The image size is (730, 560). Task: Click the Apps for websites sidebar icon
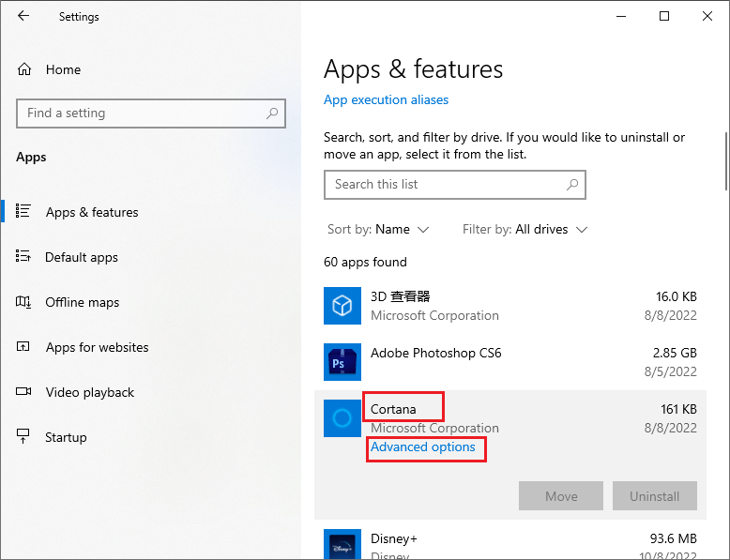23,346
